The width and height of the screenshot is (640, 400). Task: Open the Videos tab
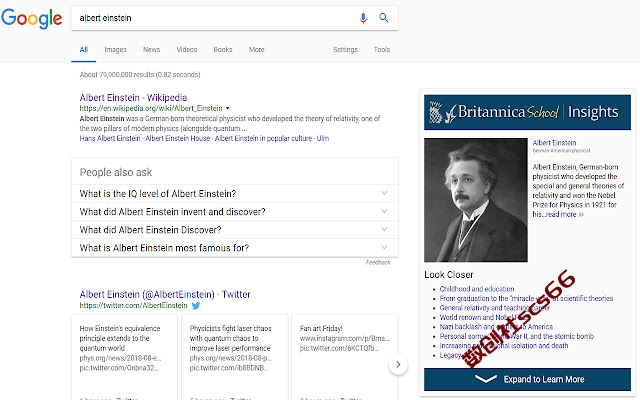(187, 49)
